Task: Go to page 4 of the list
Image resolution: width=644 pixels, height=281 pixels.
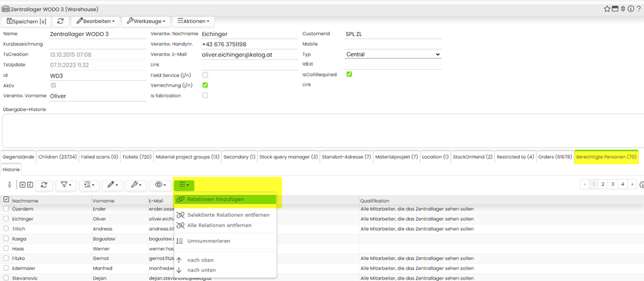Action: (623, 185)
